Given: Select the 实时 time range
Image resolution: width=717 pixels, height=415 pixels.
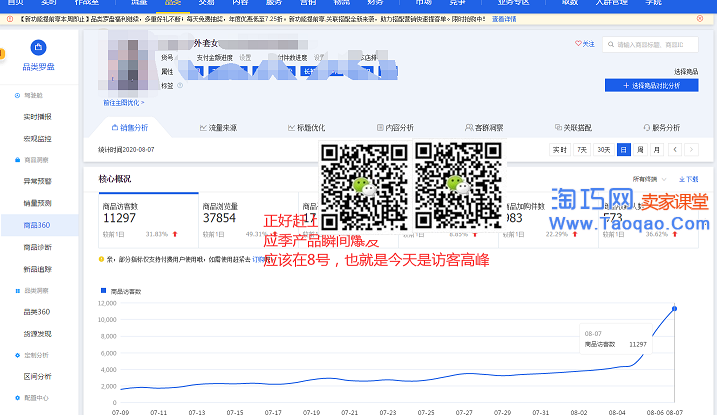Looking at the screenshot, I should click(x=560, y=149).
